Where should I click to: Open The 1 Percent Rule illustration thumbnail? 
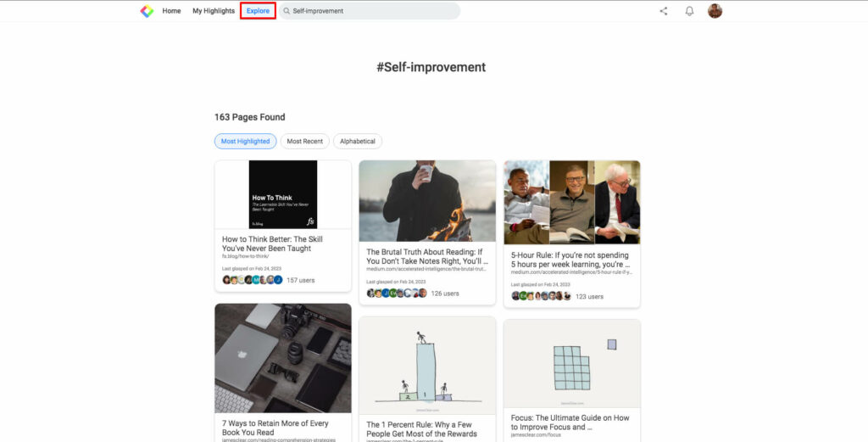click(x=427, y=366)
